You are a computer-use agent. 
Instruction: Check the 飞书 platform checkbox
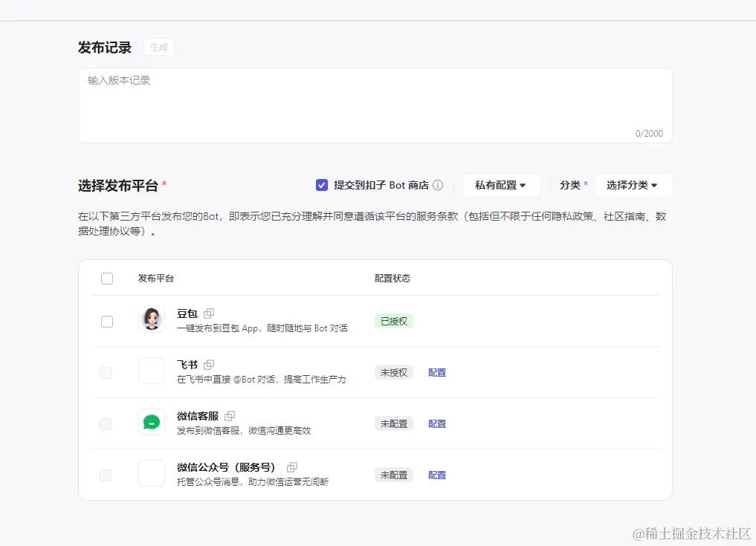(106, 372)
